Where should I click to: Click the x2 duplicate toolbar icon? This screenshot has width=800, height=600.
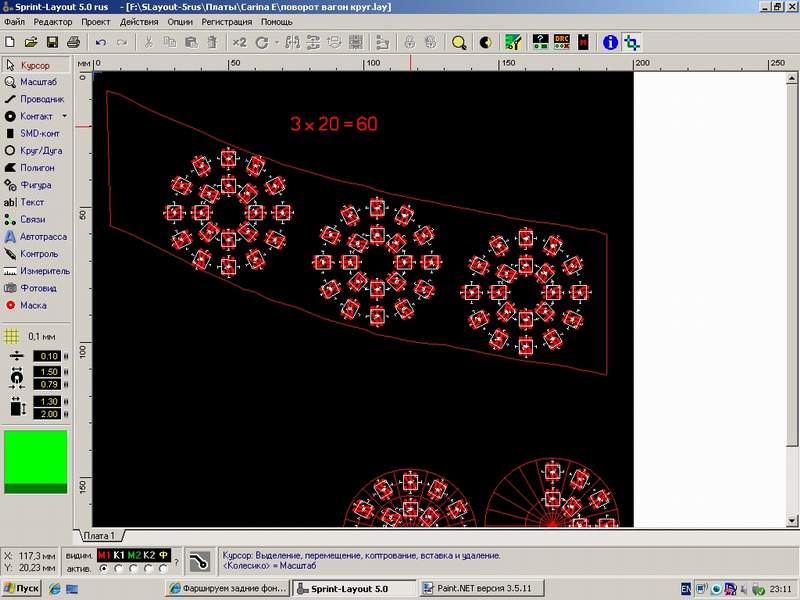(x=239, y=42)
